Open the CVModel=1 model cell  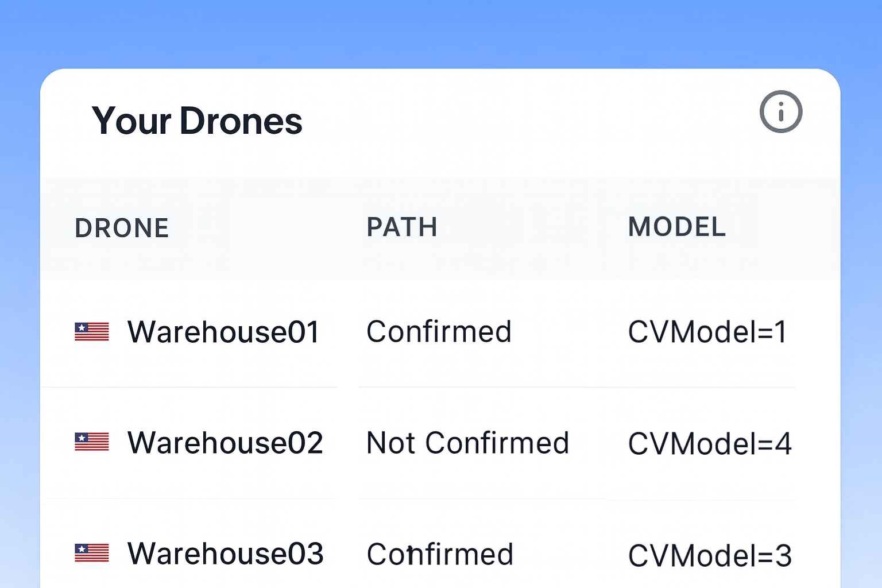[x=707, y=332]
